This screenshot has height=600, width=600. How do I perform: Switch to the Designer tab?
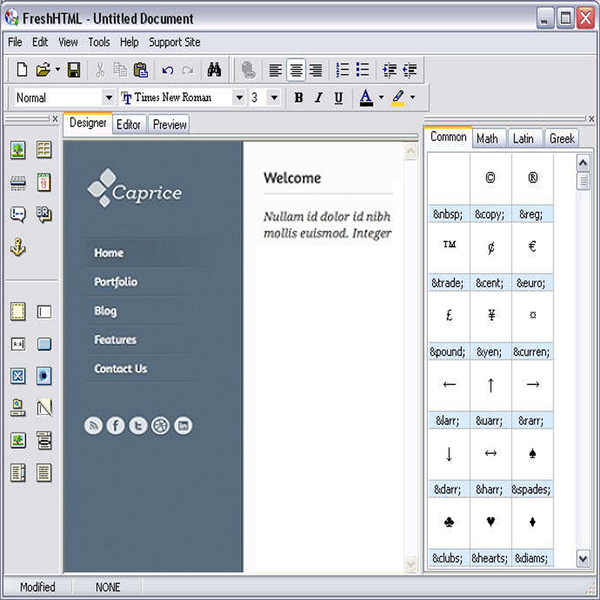coord(88,123)
